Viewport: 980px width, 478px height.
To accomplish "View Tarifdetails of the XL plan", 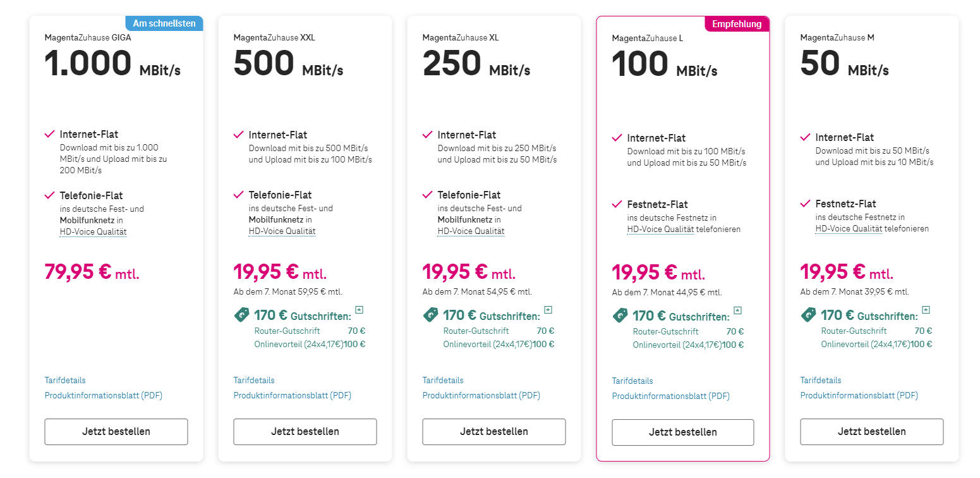I will (443, 380).
